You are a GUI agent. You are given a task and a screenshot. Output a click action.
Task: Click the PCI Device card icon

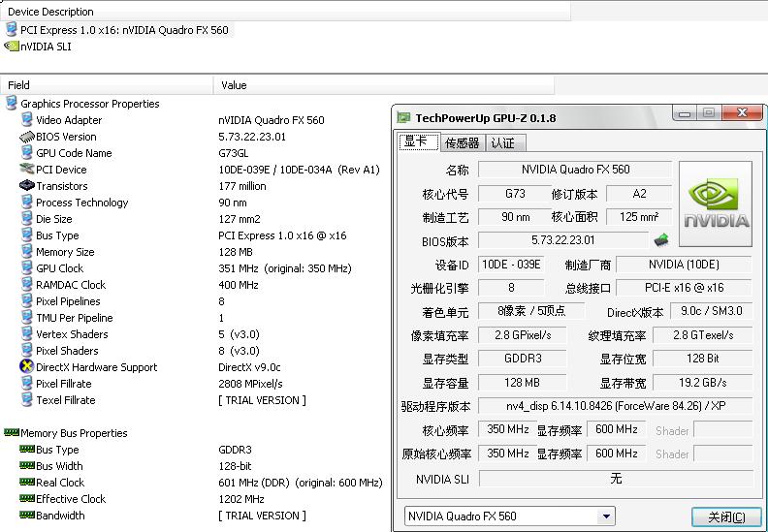click(x=26, y=170)
